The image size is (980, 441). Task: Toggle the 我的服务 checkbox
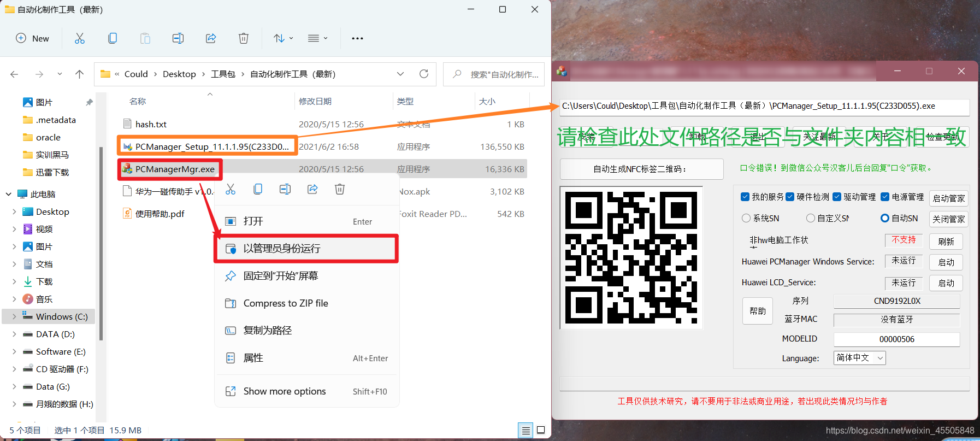(x=745, y=197)
